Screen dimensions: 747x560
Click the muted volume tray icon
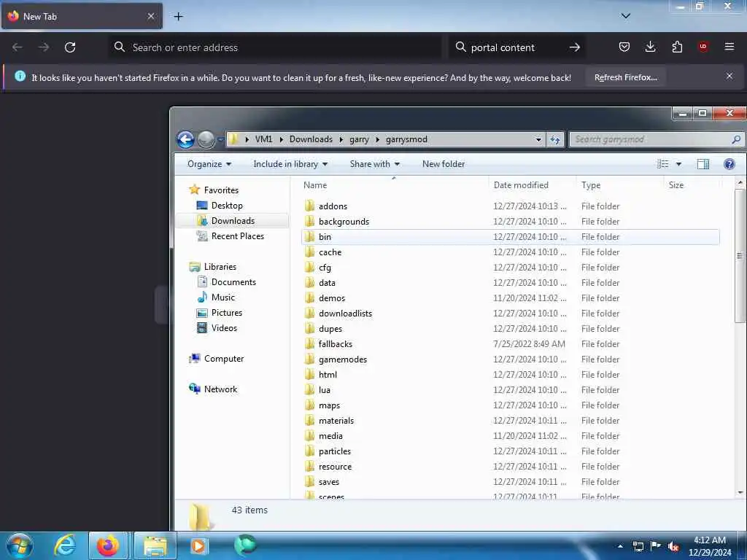(673, 546)
